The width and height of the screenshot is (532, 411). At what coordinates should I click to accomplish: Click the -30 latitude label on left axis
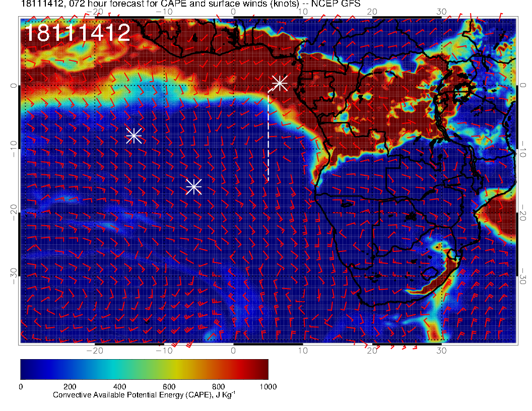pyautogui.click(x=13, y=277)
